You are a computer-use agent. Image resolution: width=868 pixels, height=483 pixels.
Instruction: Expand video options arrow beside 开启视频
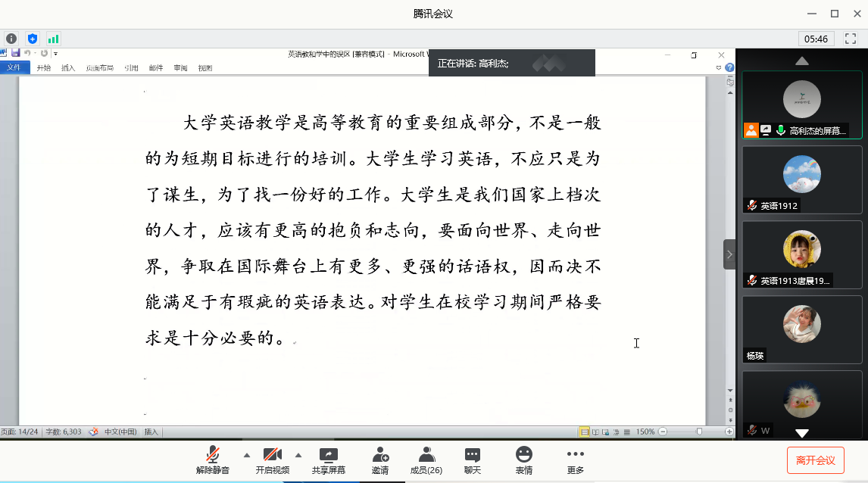[x=298, y=455]
